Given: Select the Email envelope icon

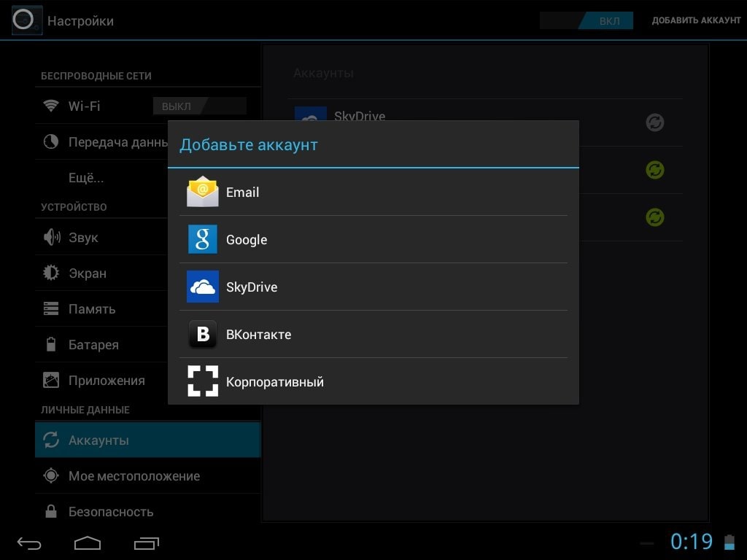Looking at the screenshot, I should pos(203,192).
